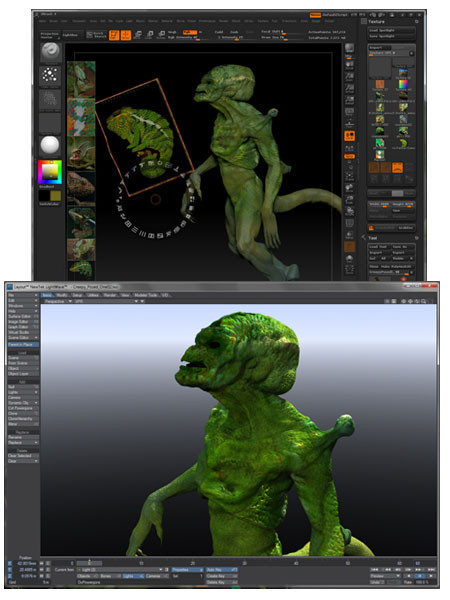Switch to the Modify tab in LightWave
Image resolution: width=450 pixels, height=600 pixels.
[61, 295]
